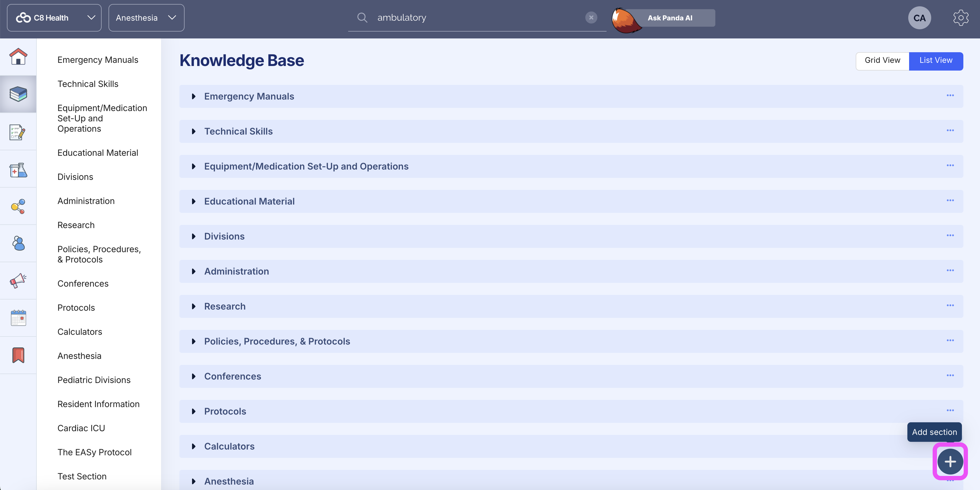
Task: Select Resident Information in left navigation
Action: tap(98, 404)
